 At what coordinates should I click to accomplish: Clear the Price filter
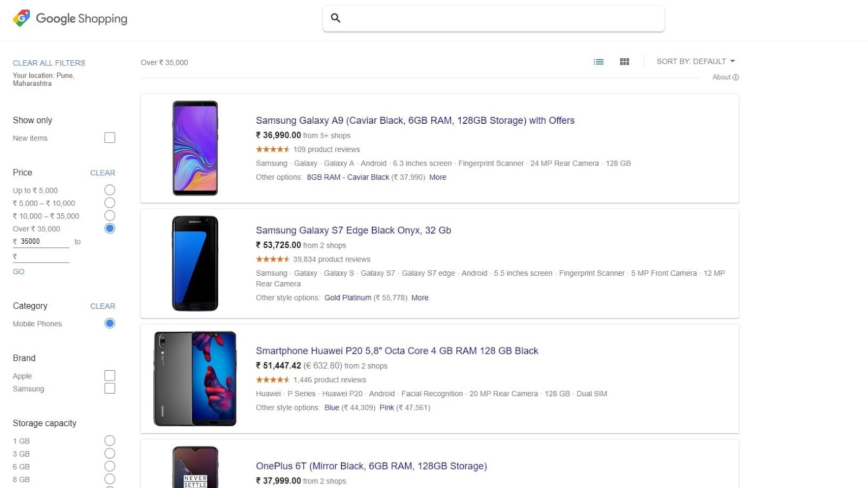[x=103, y=173]
